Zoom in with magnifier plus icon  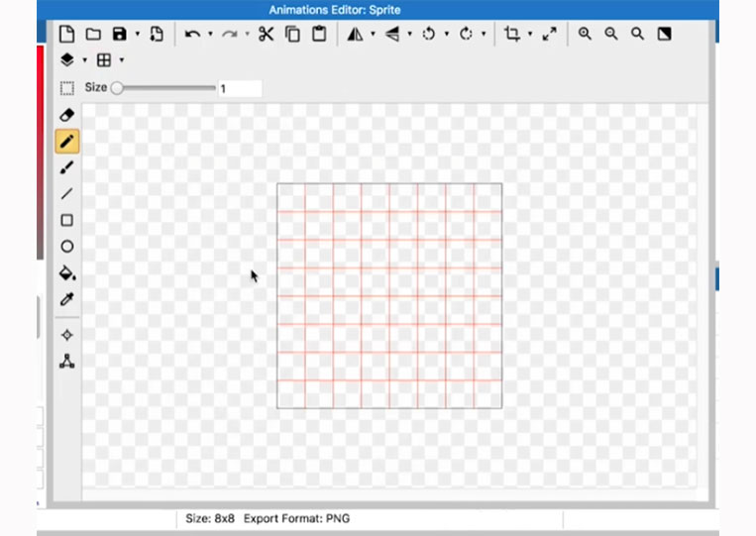(585, 34)
